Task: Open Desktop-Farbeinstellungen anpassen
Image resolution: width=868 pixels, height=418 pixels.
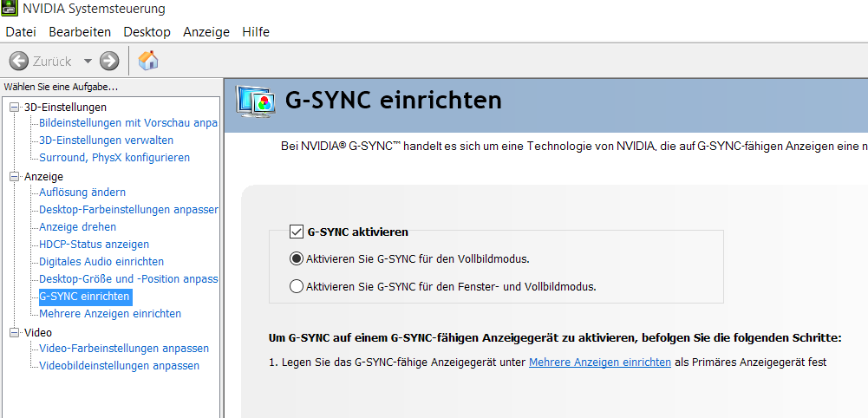Action: pyautogui.click(x=128, y=210)
